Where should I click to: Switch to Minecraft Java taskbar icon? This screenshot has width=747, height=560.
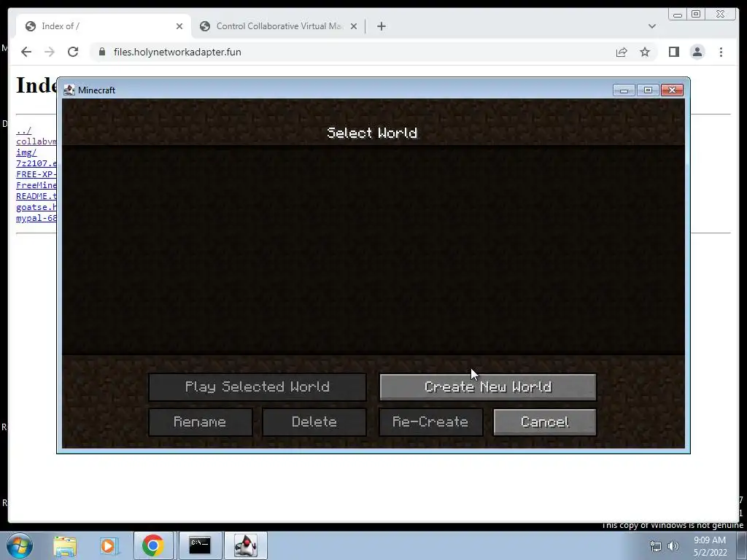246,545
